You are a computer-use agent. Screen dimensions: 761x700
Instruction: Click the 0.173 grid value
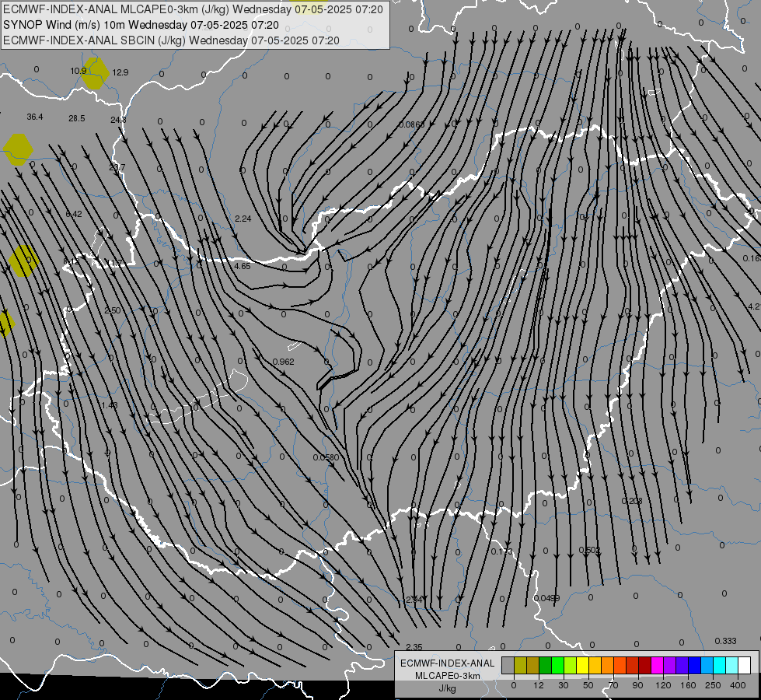[501, 552]
